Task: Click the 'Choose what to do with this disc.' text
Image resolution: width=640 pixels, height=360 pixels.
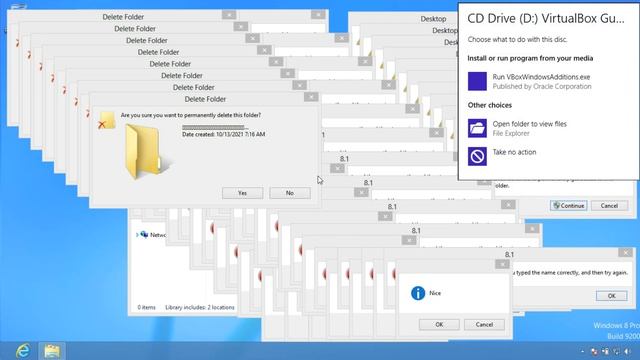Action: (517, 40)
